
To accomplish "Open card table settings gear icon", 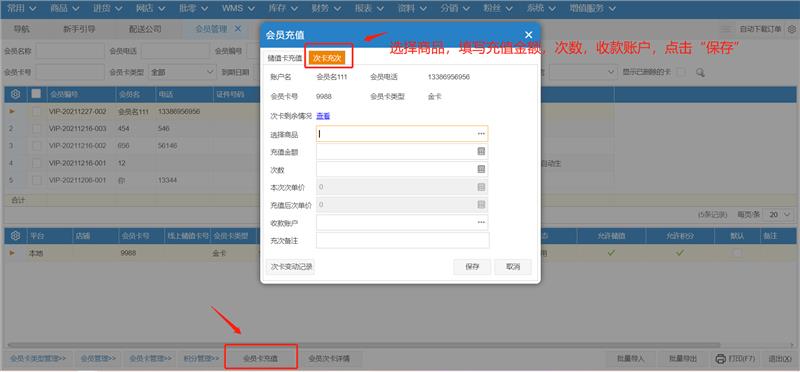I will click(15, 235).
